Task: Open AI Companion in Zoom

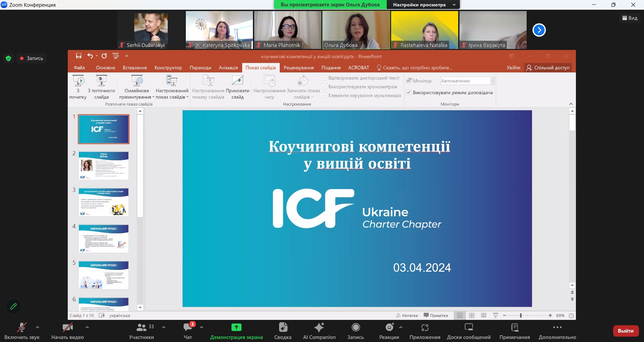Action: 319,331
